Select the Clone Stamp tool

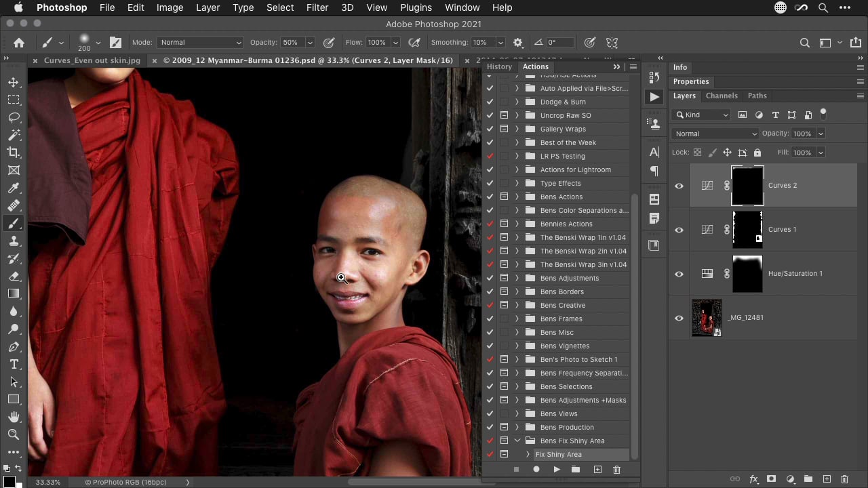[x=14, y=241]
